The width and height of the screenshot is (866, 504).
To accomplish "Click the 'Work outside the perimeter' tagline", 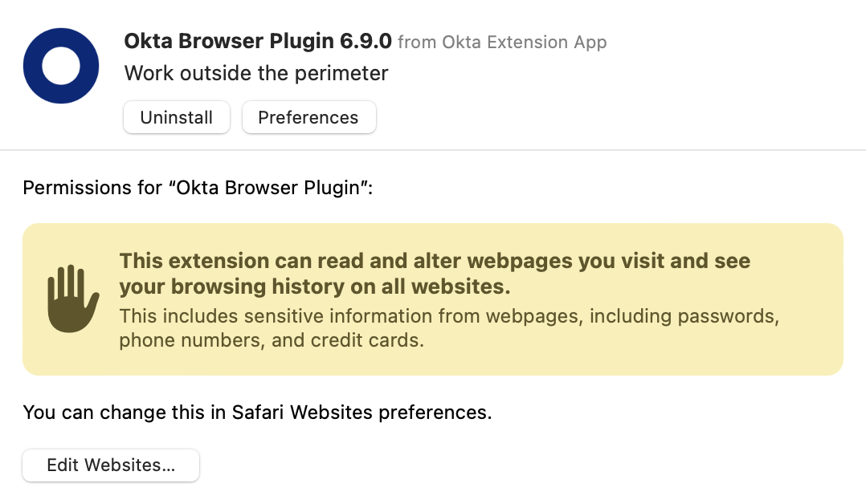I will 256,73.
